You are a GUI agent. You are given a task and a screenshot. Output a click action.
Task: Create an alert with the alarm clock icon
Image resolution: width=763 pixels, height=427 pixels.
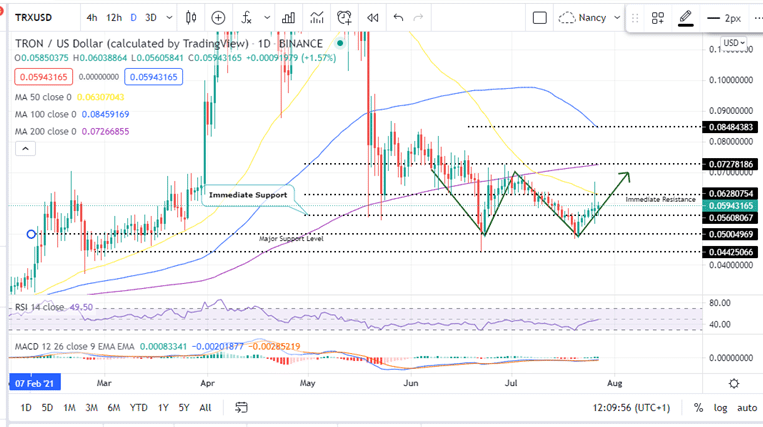click(344, 18)
